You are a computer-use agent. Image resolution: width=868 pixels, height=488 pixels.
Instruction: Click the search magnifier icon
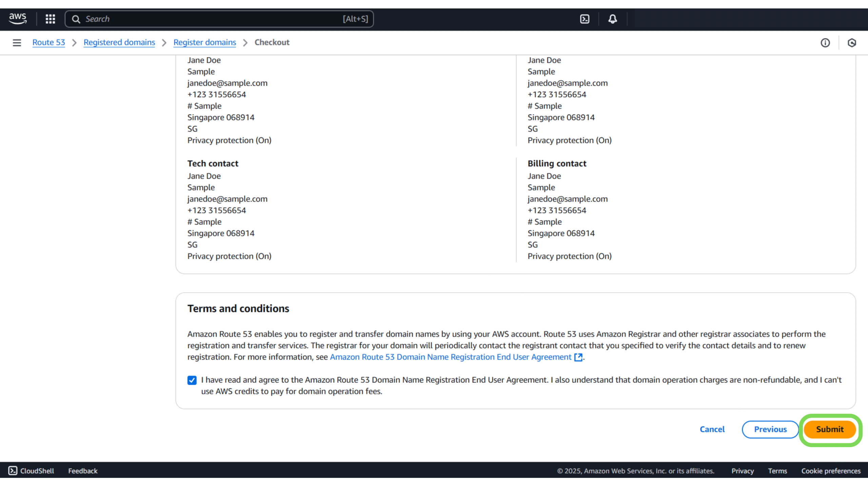pyautogui.click(x=76, y=19)
